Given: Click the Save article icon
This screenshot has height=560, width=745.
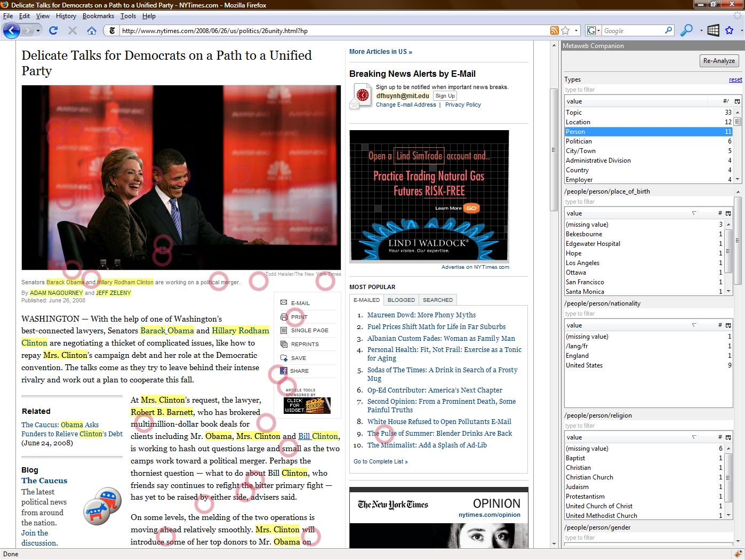Looking at the screenshot, I should (284, 358).
